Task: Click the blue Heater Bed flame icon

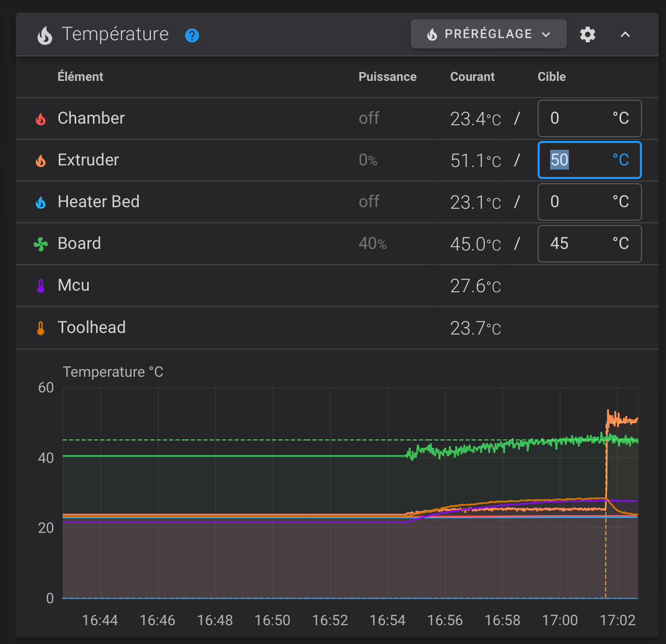Action: pyautogui.click(x=41, y=202)
